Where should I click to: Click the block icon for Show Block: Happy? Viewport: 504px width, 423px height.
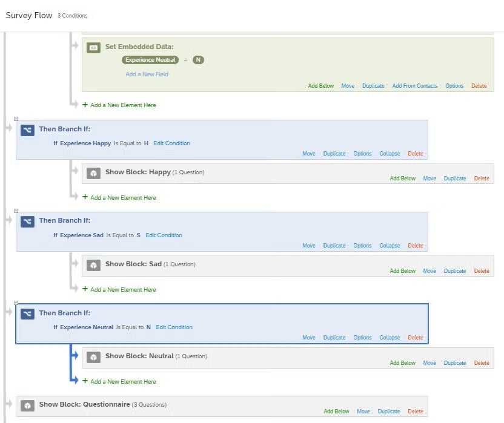(x=93, y=174)
